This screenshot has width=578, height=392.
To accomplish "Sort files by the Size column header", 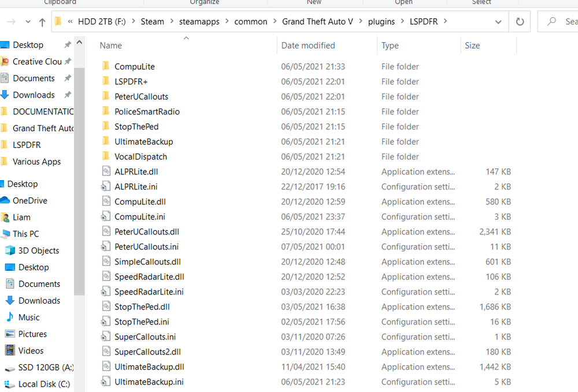I will [472, 46].
